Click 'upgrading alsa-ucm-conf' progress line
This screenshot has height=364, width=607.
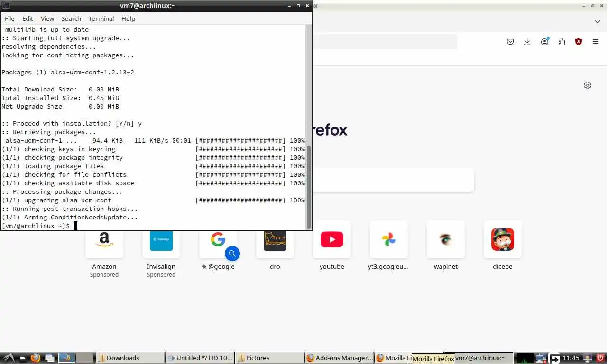click(153, 200)
